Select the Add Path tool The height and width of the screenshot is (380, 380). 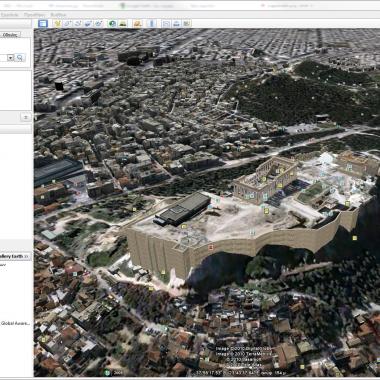point(78,23)
